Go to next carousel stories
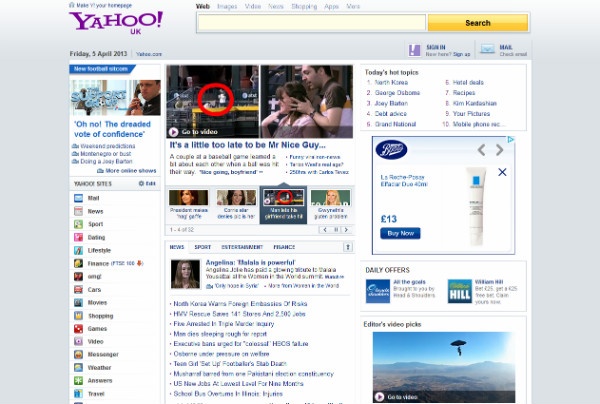The image size is (600, 404). point(346,230)
